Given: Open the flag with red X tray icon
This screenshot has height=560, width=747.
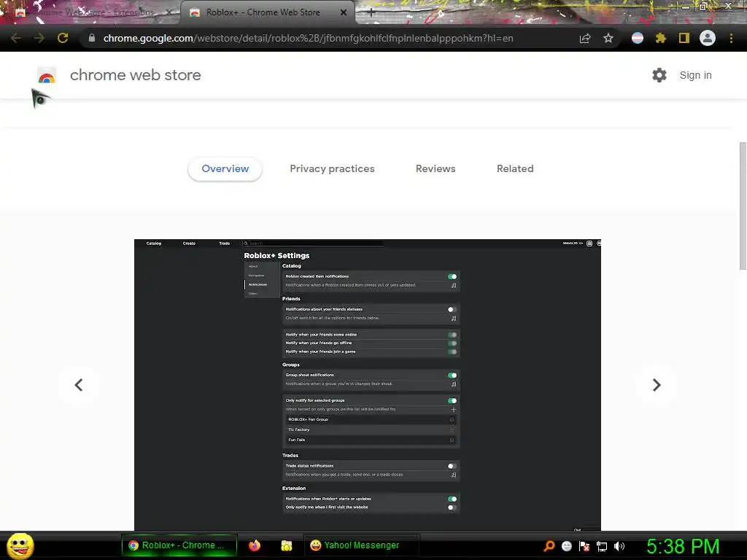Looking at the screenshot, I should (584, 546).
